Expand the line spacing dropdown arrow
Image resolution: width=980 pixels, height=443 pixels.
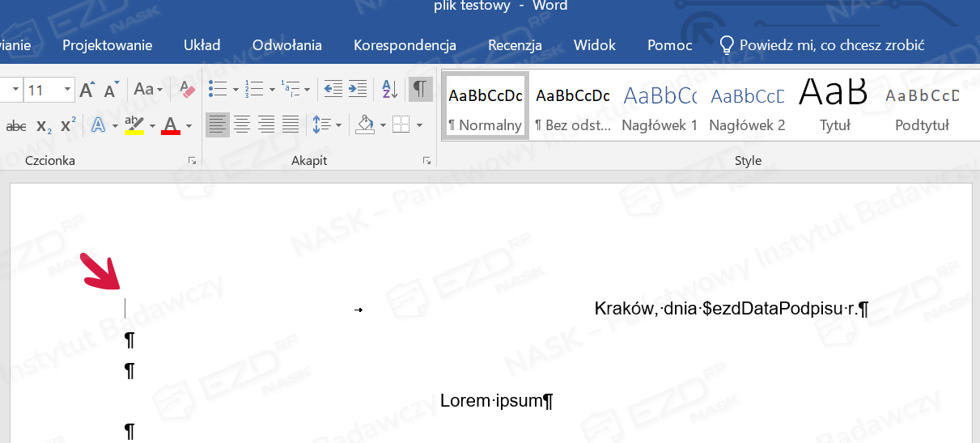[x=338, y=125]
